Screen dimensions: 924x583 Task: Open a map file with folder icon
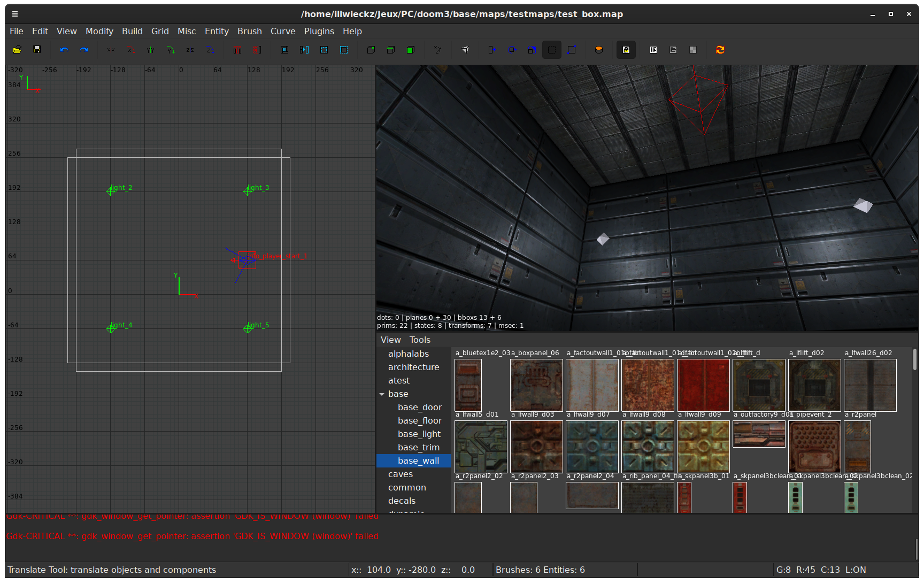tap(17, 50)
